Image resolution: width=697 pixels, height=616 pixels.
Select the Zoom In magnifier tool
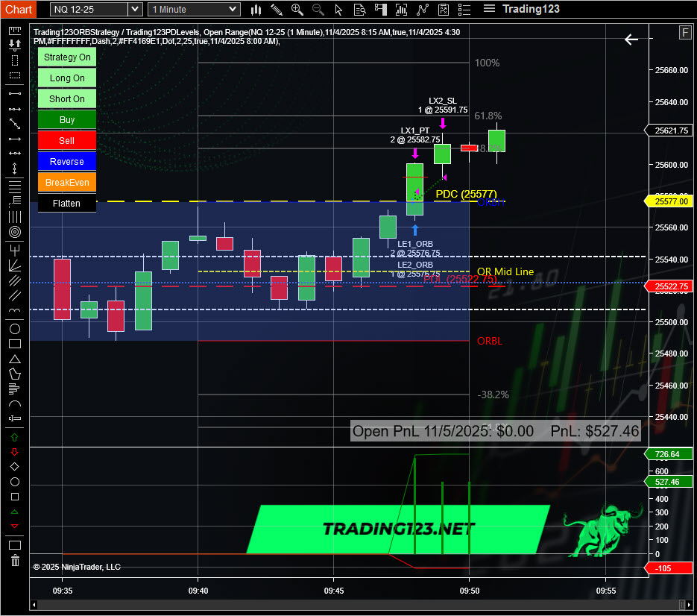click(297, 9)
